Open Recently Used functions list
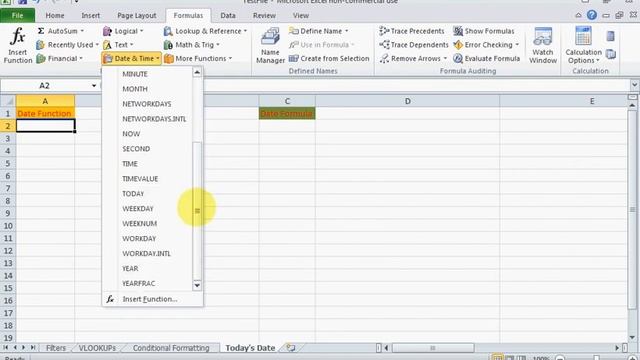Image resolution: width=640 pixels, height=360 pixels. pos(67,45)
